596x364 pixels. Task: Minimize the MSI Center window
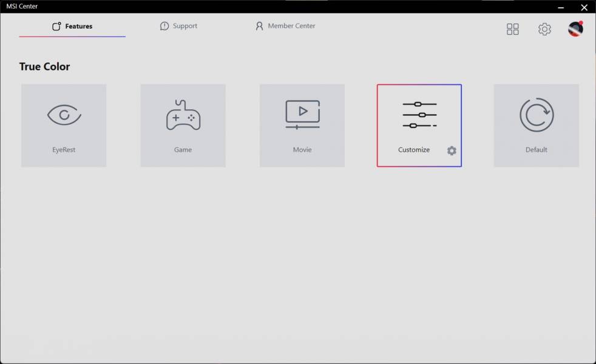coord(561,7)
